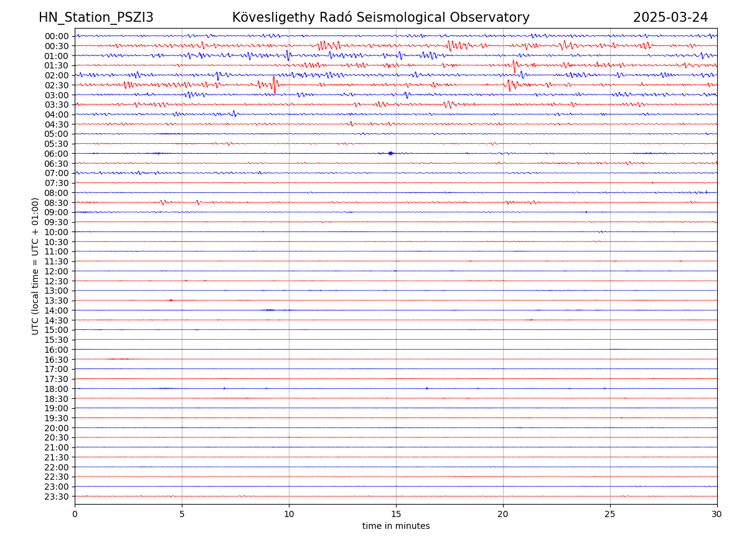Select the 23:30 row time label
Viewport: 747px width, 560px height.
[x=57, y=497]
